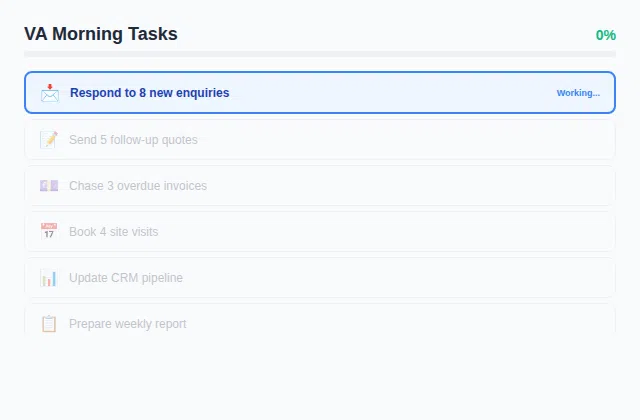Open the 'Book 4 site visits' task
Image resolution: width=640 pixels, height=420 pixels.
tap(113, 232)
